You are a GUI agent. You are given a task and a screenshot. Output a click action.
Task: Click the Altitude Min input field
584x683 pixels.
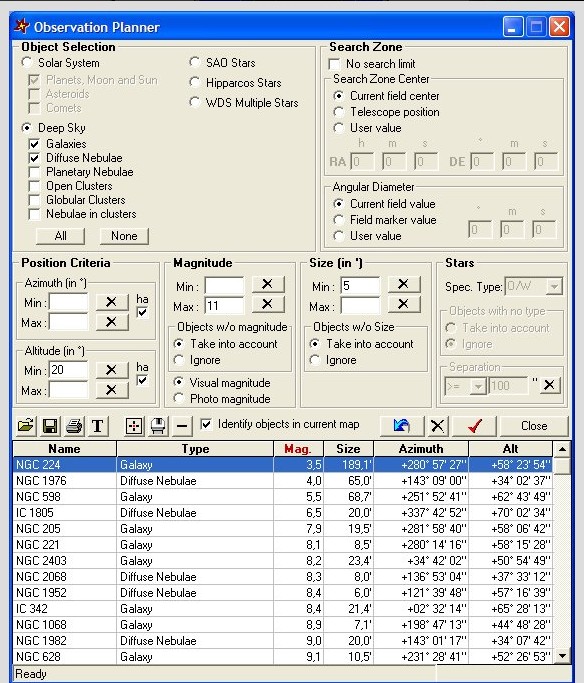68,370
